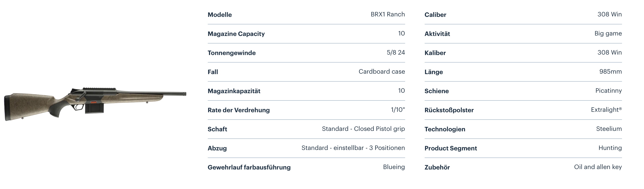
Task: Select the Länge 985mm value
Action: [x=610, y=71]
